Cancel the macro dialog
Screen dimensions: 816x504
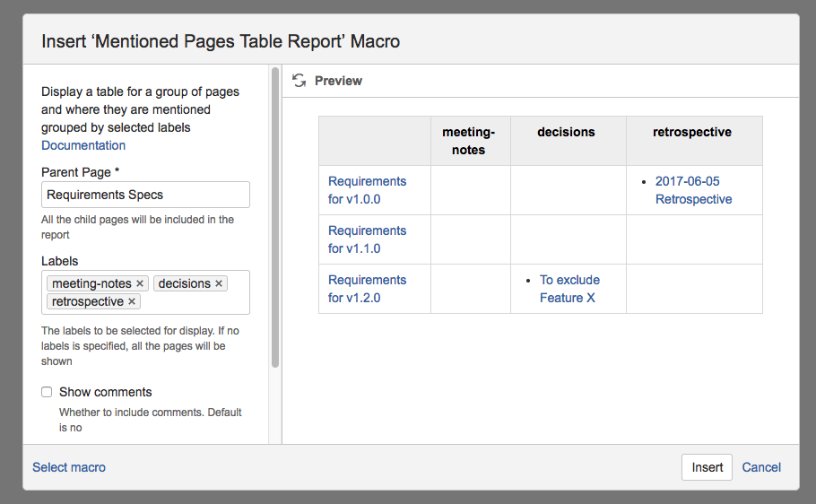click(x=761, y=467)
